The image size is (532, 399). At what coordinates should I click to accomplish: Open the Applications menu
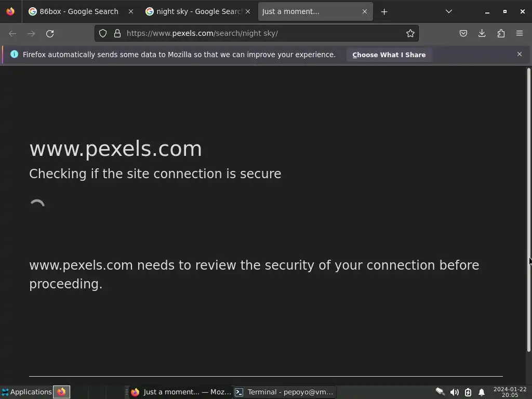(26, 392)
